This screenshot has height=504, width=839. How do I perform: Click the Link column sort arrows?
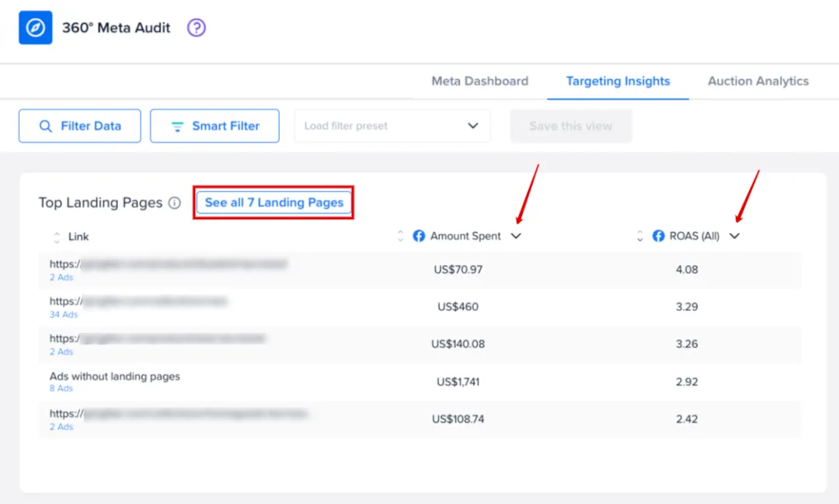pyautogui.click(x=57, y=237)
